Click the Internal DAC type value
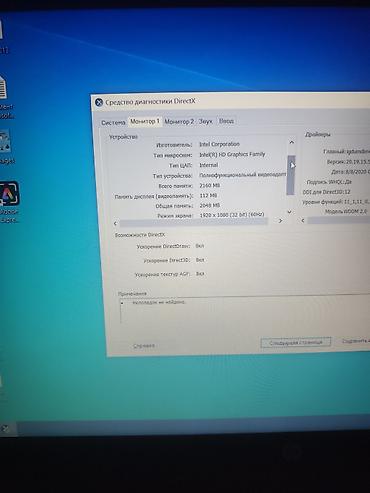This screenshot has height=493, width=370. (208, 165)
